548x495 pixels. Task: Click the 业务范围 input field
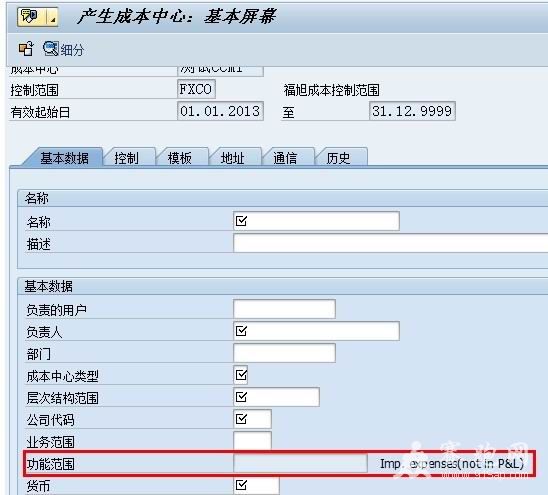252,441
